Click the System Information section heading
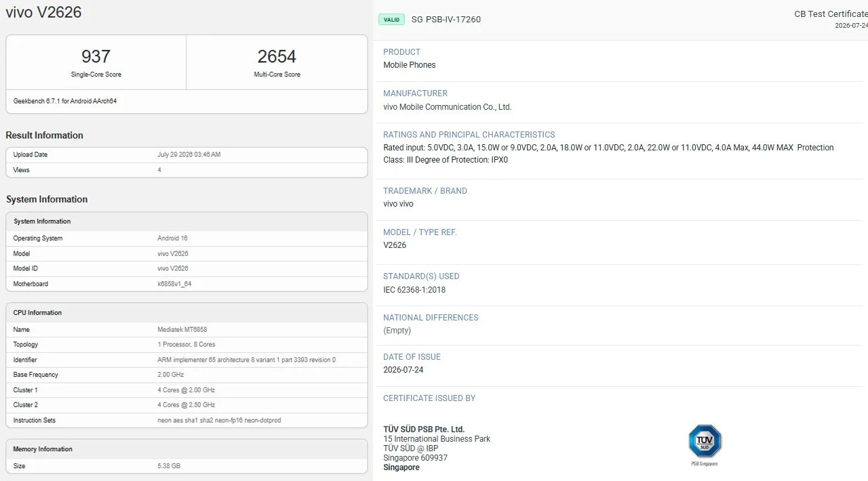Image resolution: width=868 pixels, height=481 pixels. 47,199
